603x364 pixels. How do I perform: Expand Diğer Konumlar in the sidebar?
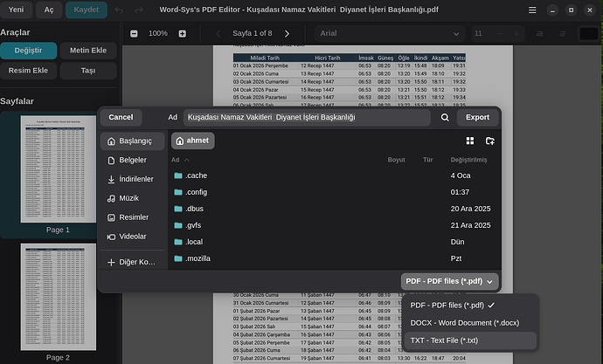pyautogui.click(x=132, y=262)
